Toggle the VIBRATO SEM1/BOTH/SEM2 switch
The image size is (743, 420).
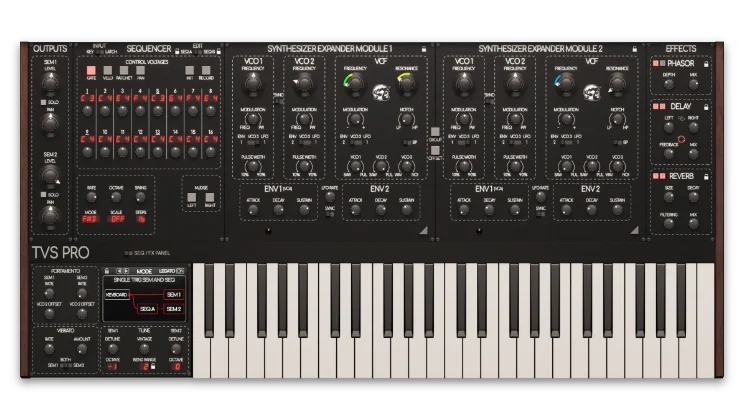(66, 365)
